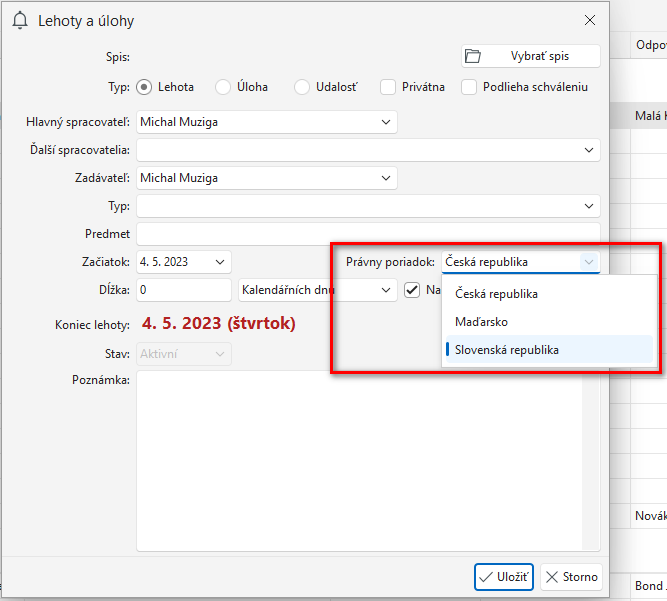Open the Hlavný spracovateľ dropdown
Image resolution: width=667 pixels, height=601 pixels.
point(266,122)
